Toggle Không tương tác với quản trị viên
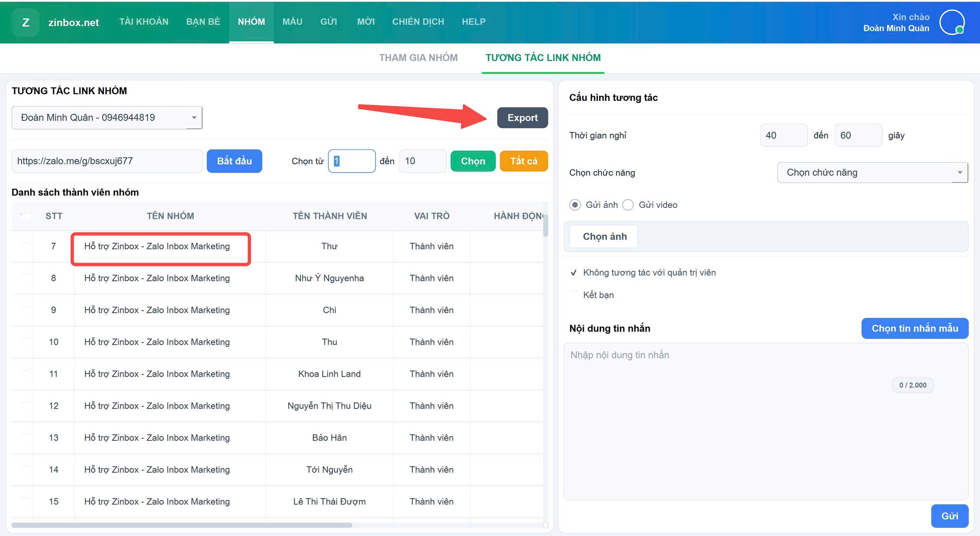 click(573, 273)
